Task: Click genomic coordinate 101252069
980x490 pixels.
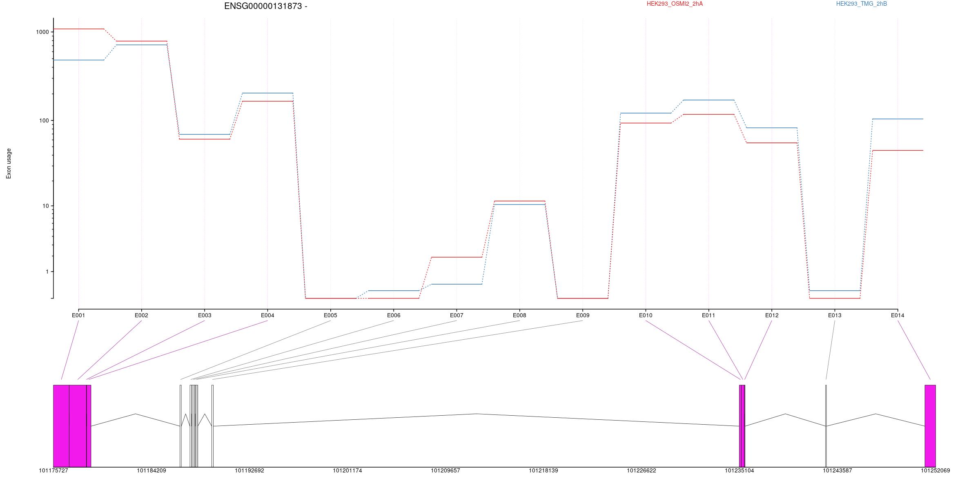Action: [x=935, y=470]
